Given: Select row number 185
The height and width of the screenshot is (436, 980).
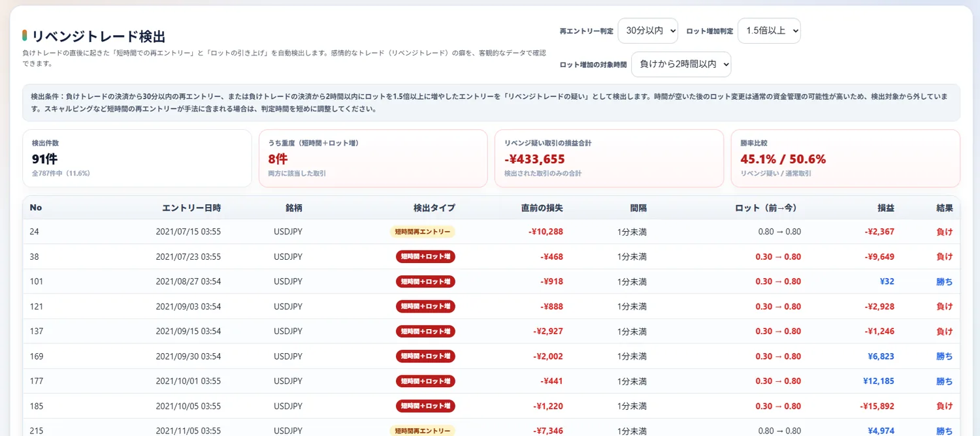Looking at the screenshot, I should point(37,406).
